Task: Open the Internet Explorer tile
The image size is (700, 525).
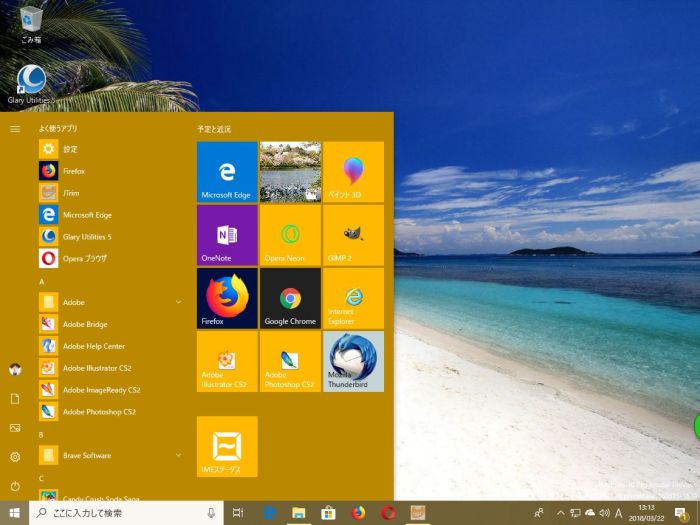Action: [353, 298]
